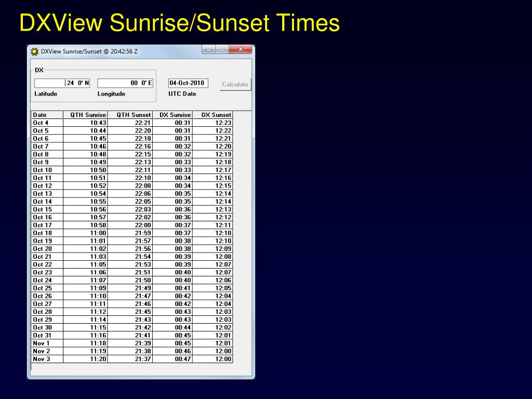Click QTH Sunset 22:00 for Oct 17
This screenshot has width=532, height=399.
(x=130, y=225)
